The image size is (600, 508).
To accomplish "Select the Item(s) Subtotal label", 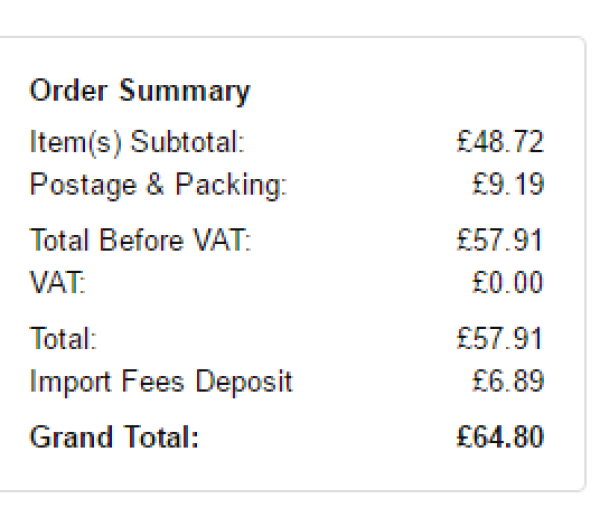I will pyautogui.click(x=137, y=142).
